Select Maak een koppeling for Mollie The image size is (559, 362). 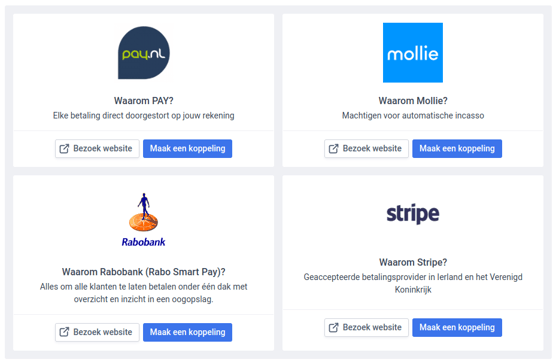[457, 149]
